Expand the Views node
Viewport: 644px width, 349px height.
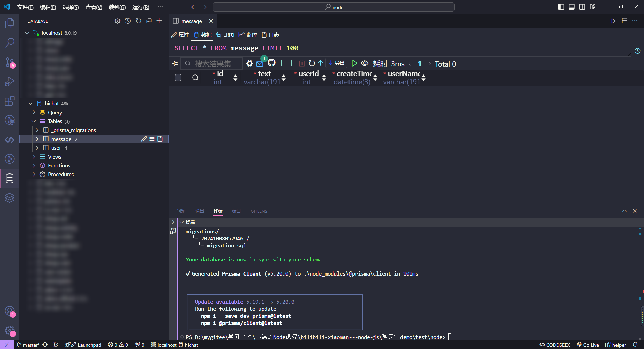tap(34, 157)
